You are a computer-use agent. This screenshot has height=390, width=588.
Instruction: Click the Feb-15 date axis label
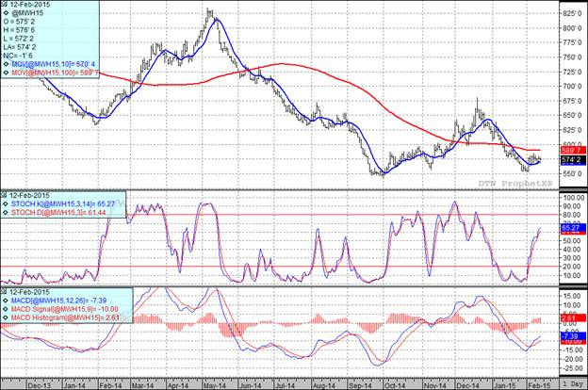click(x=539, y=385)
